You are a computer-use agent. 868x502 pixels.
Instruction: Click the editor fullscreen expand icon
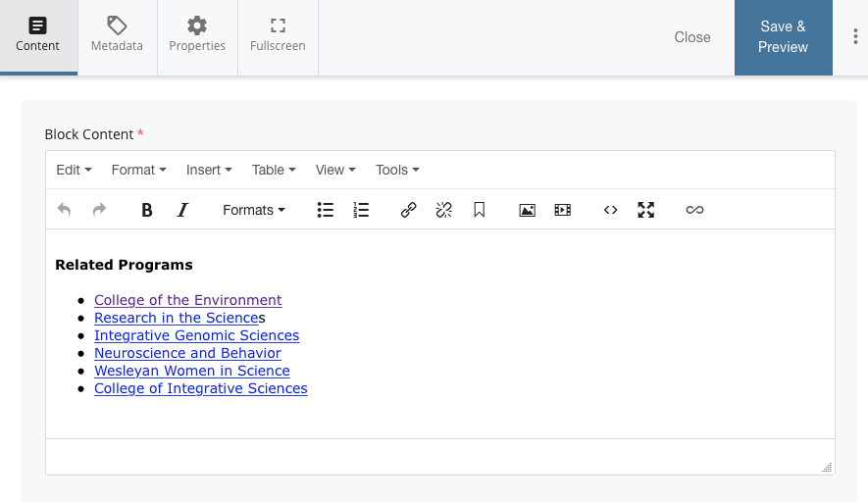646,210
